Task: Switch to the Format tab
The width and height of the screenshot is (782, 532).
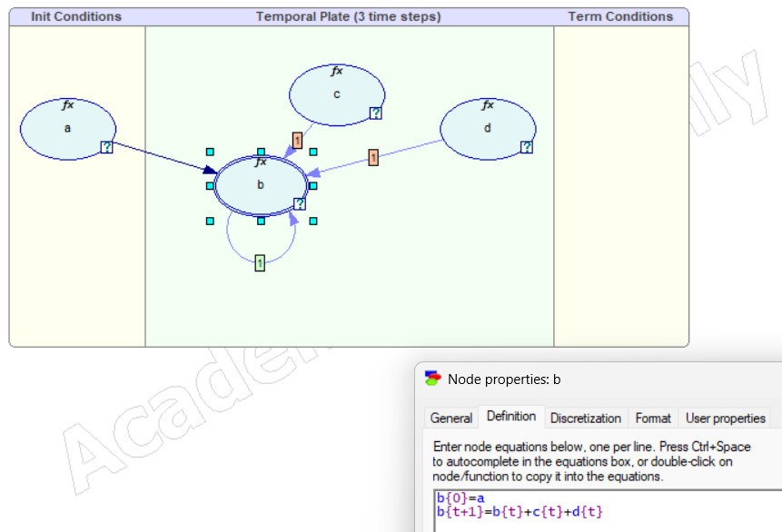Action: 652,418
